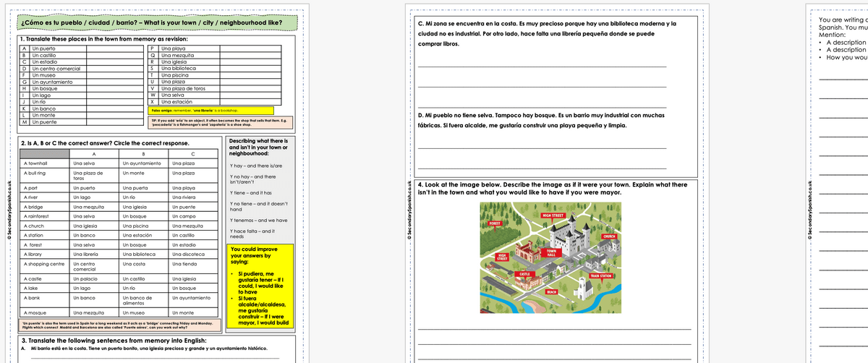Viewport: 868px width, 363px height.
Task: Circle 'Una librería' in the library row
Action: [86, 255]
